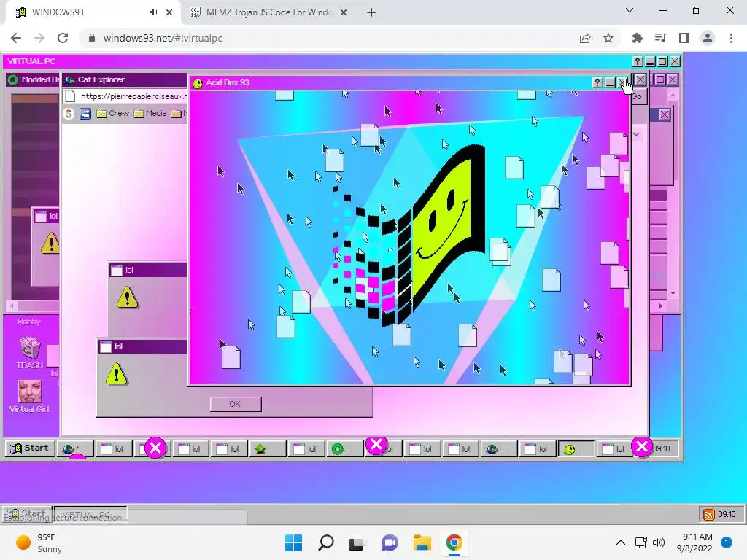The width and height of the screenshot is (747, 560).
Task: Click the horizontal scrollbar left arrow
Action: pyautogui.click(x=12, y=306)
